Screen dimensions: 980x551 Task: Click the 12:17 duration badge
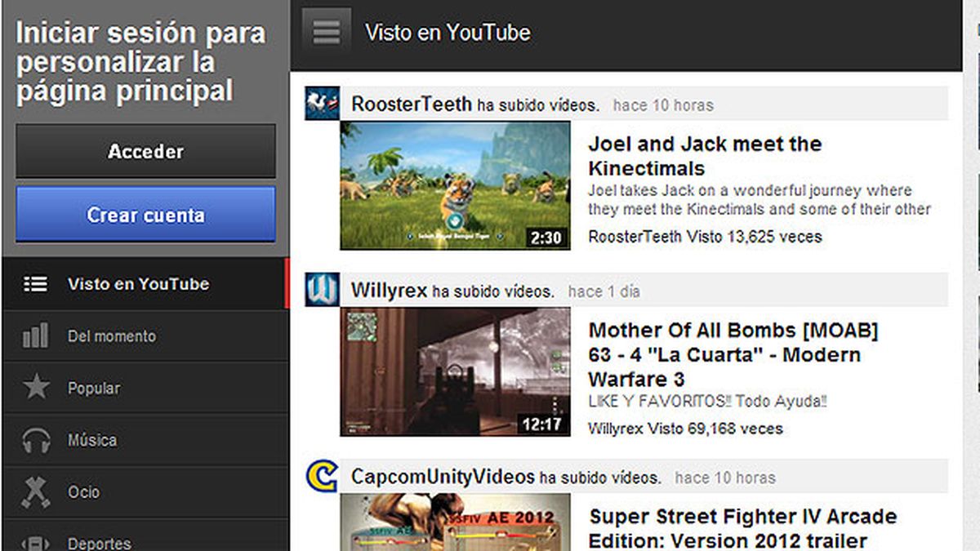tap(542, 424)
